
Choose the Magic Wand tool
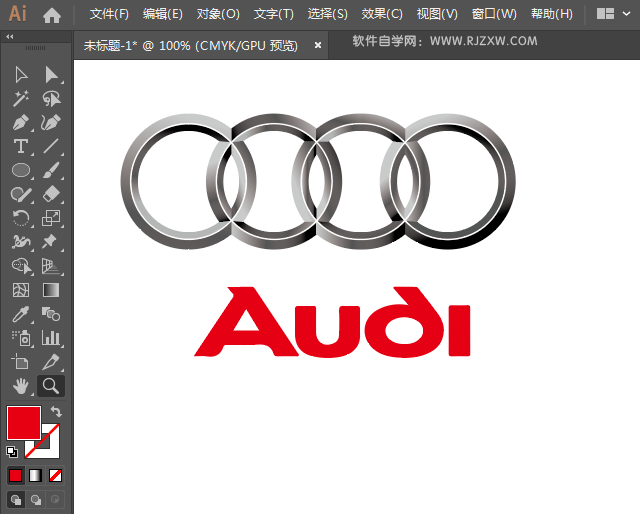[21, 98]
